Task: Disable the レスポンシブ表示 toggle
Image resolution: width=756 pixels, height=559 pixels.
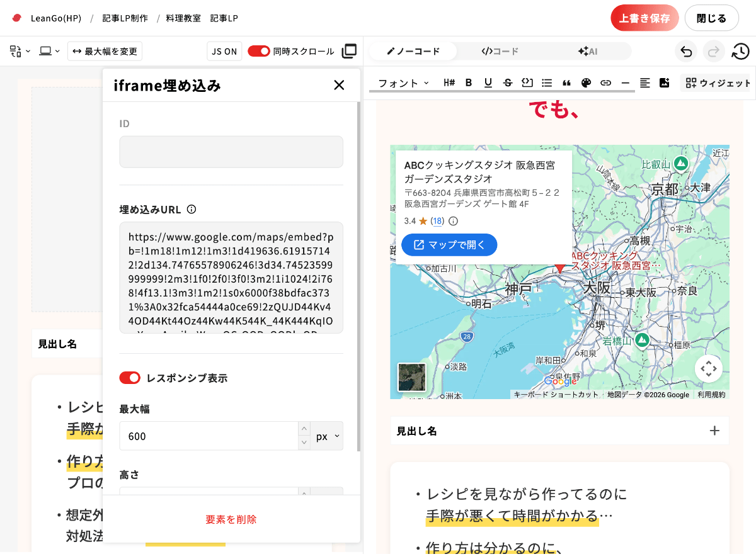Action: pyautogui.click(x=130, y=378)
